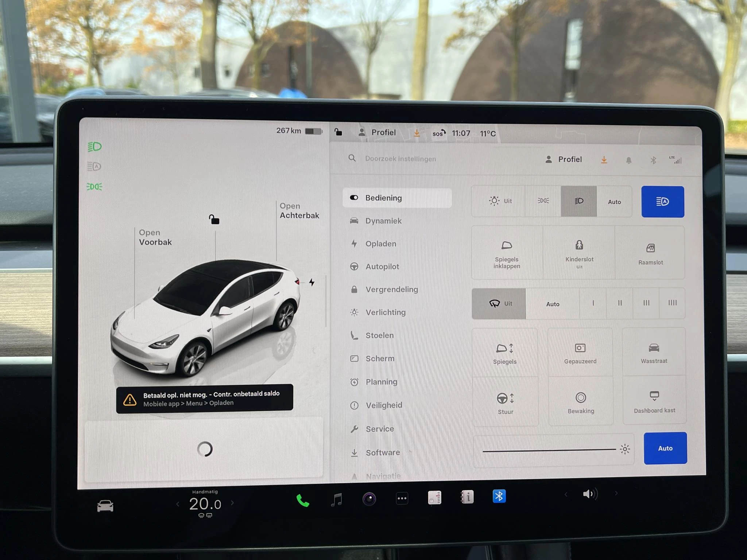Click the Doorzoek instellingen search field
747x560 pixels.
coord(400,159)
